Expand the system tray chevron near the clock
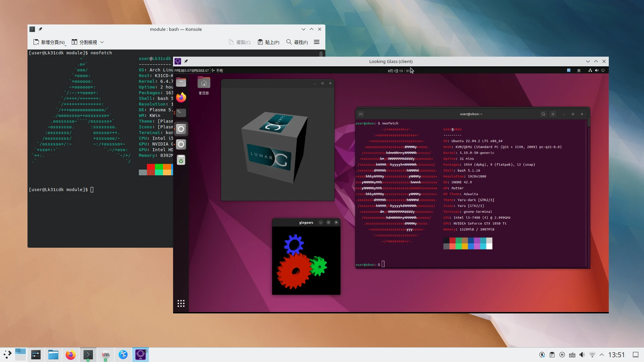Screen dimensions: 644x362 [x=602, y=355]
